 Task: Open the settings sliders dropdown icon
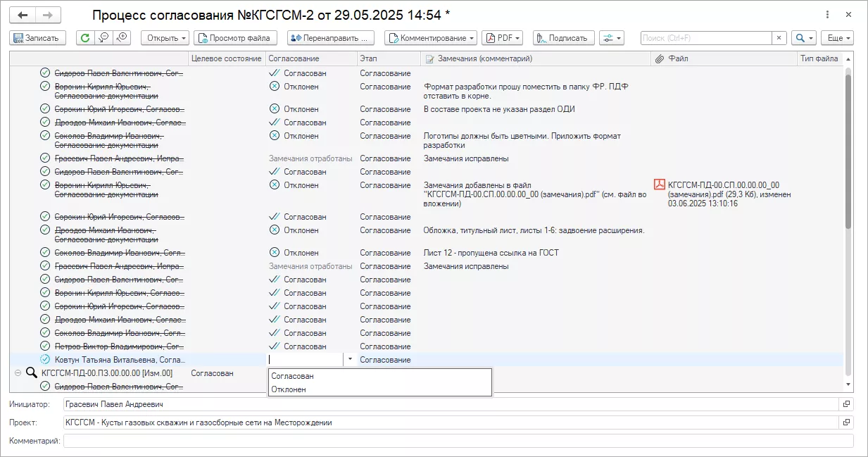pyautogui.click(x=611, y=38)
